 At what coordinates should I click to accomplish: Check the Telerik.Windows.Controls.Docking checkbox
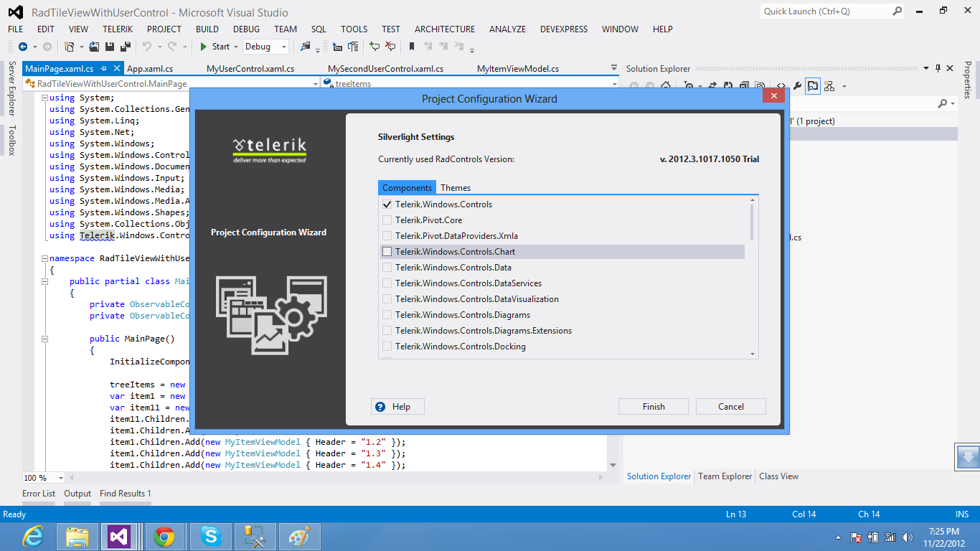pyautogui.click(x=387, y=347)
